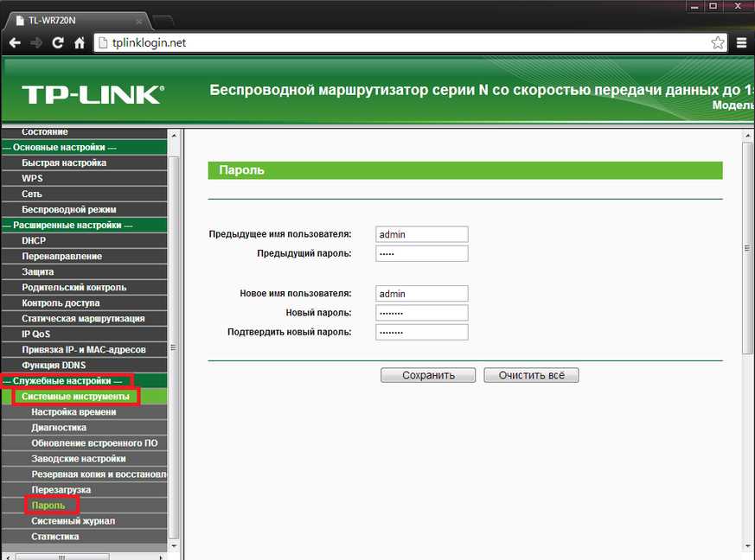Reload the page with the refresh icon
This screenshot has height=560, width=755.
(58, 43)
